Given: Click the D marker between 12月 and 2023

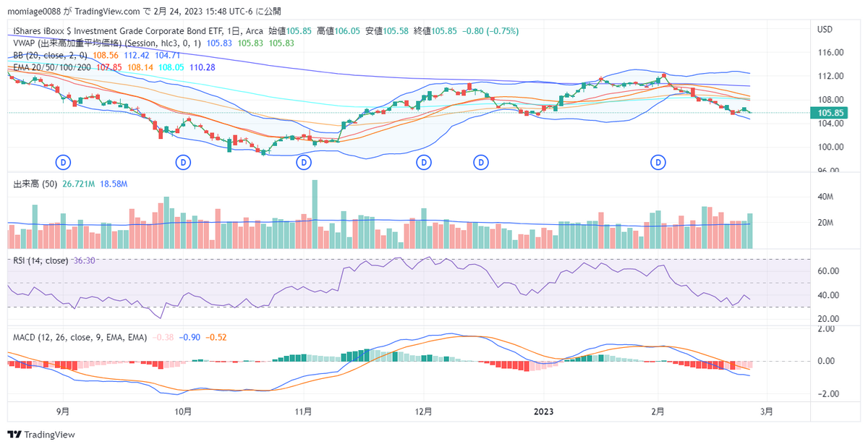Looking at the screenshot, I should (x=480, y=163).
